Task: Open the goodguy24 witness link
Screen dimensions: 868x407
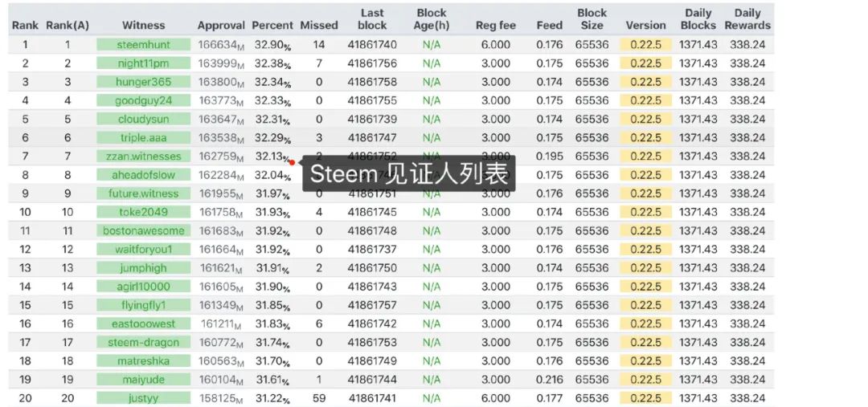Action: tap(143, 100)
